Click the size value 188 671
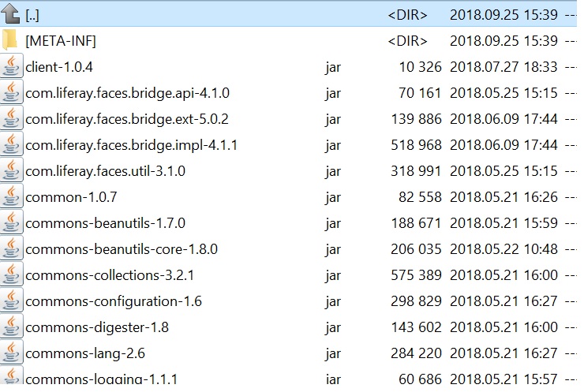This screenshot has height=392, width=584. pos(416,223)
